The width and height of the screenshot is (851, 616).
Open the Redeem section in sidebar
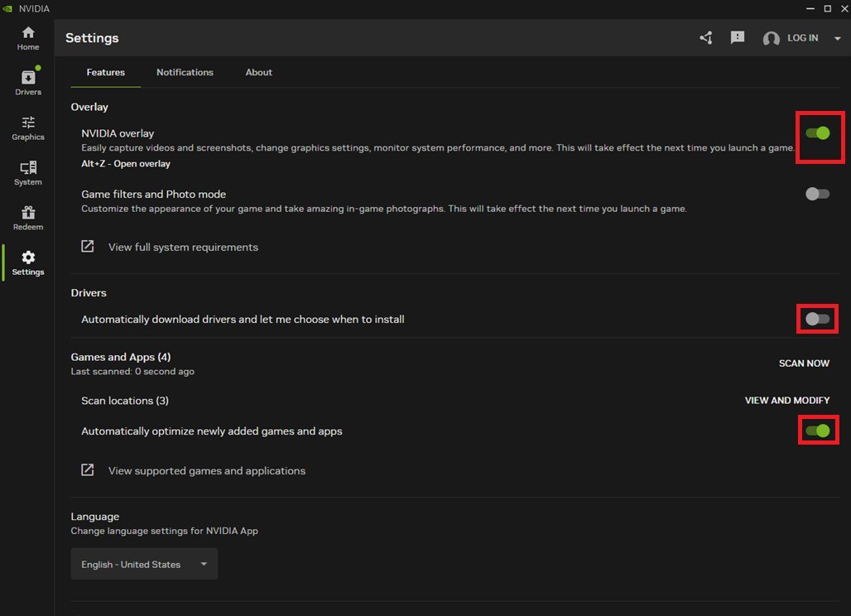[27, 219]
